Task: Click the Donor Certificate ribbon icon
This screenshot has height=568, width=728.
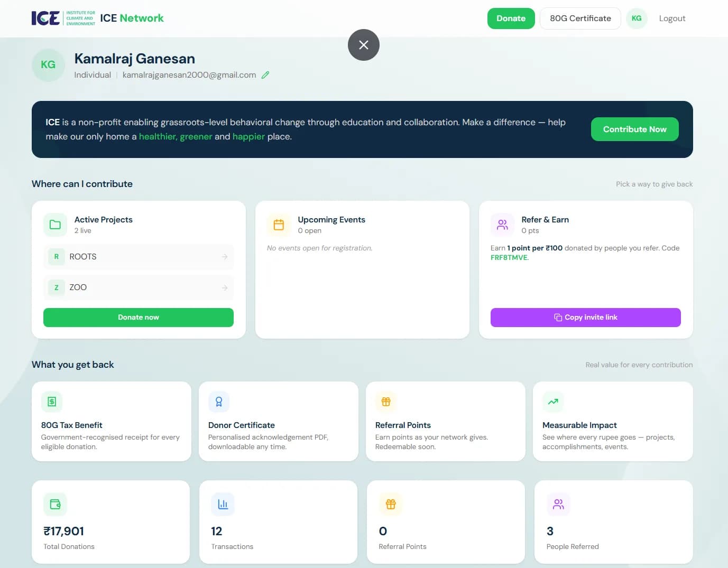Action: (x=219, y=402)
